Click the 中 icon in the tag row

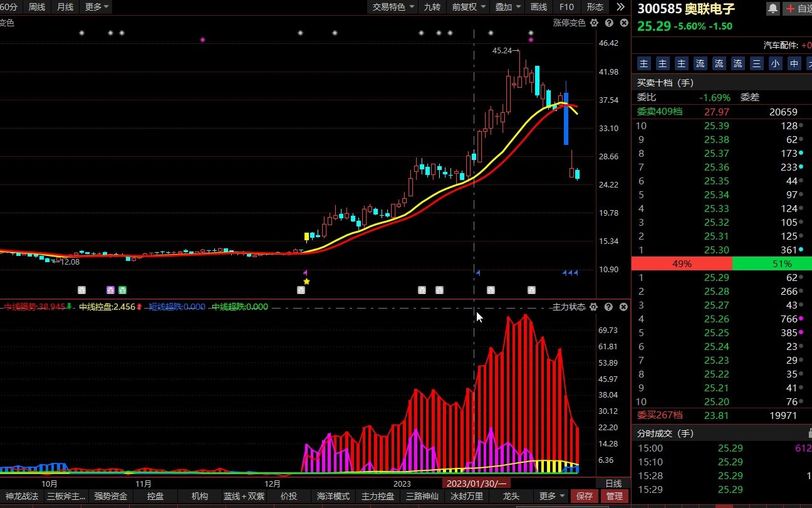coord(794,63)
